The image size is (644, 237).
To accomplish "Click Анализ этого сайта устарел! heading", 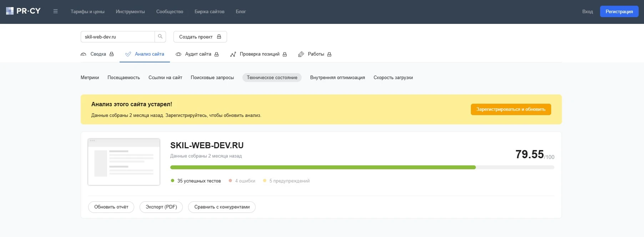I will click(x=132, y=104).
